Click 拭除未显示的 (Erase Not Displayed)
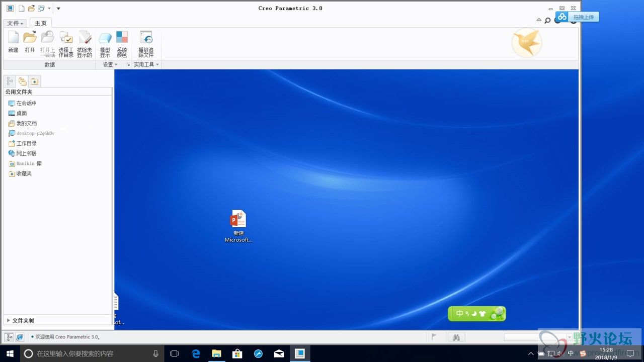The image size is (644, 362). coord(85,44)
